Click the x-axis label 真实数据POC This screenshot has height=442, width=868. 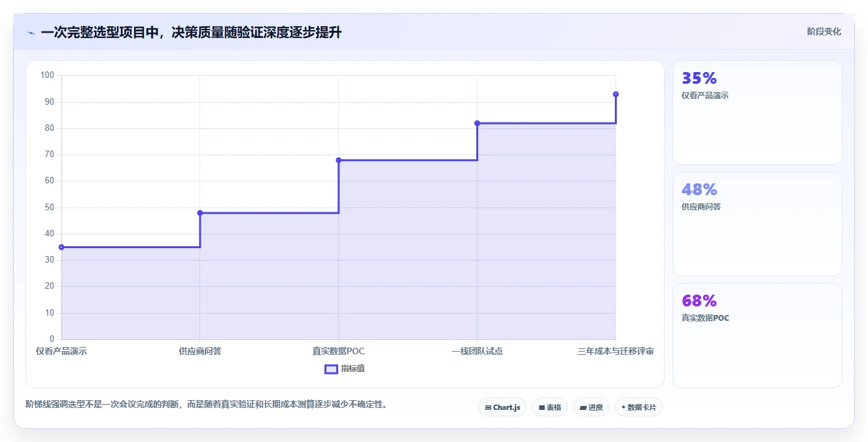click(x=338, y=351)
